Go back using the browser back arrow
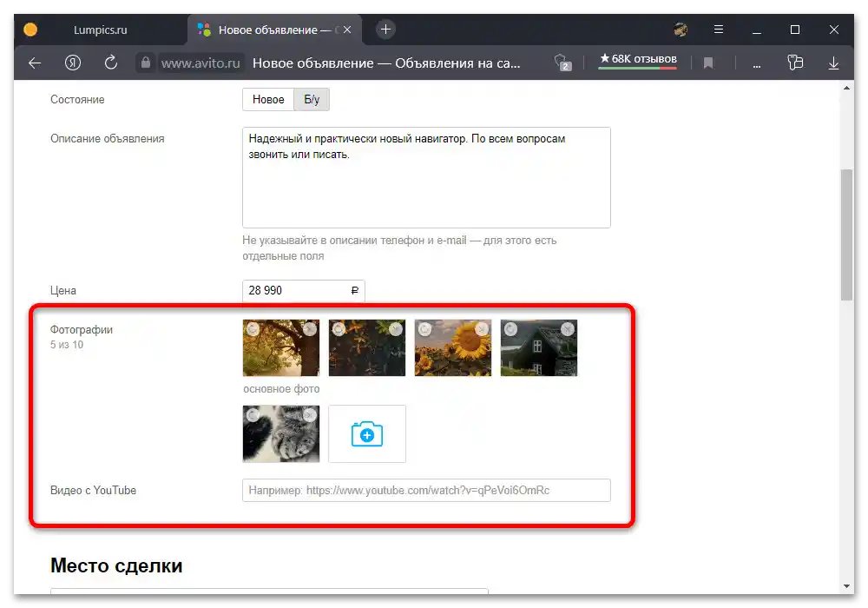 pyautogui.click(x=35, y=63)
